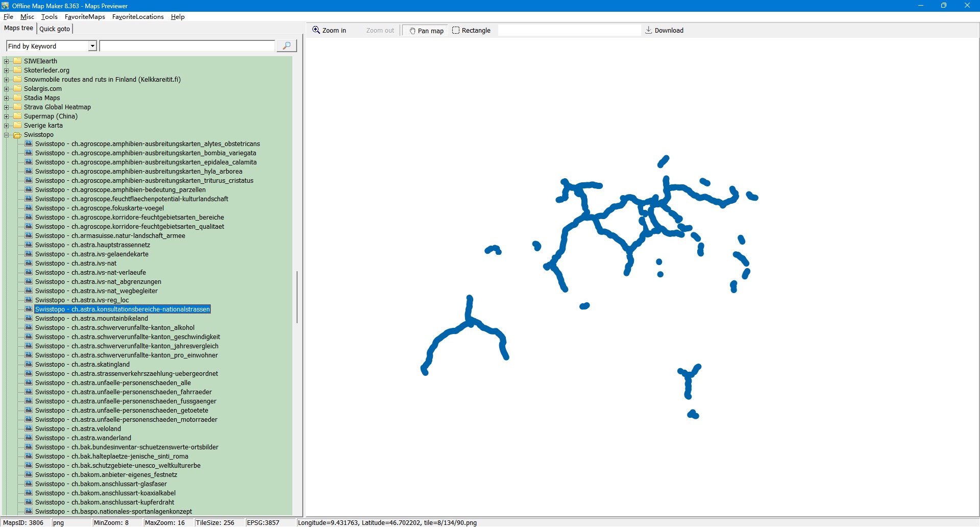Click the magnifier search button
The height and width of the screenshot is (527, 980).
(x=286, y=46)
